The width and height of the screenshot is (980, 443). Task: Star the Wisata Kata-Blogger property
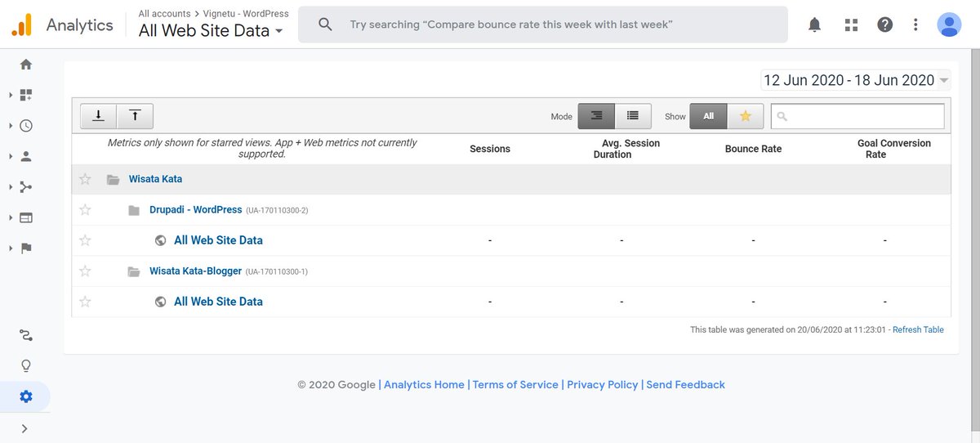(x=85, y=271)
